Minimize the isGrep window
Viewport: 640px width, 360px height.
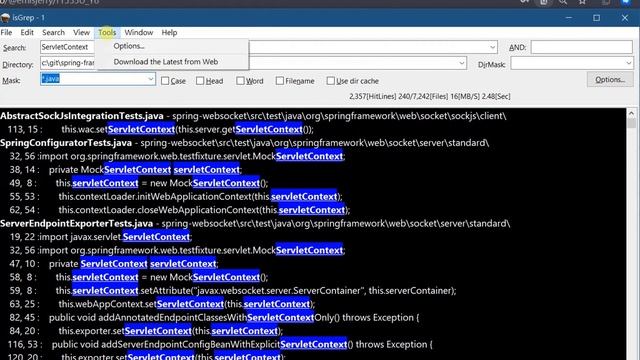[569, 18]
